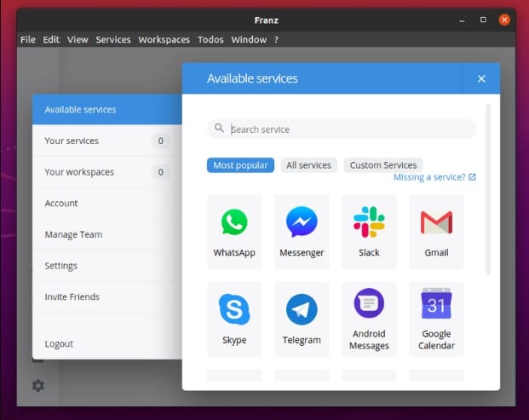
Task: Open the Todos menu
Action: 210,40
